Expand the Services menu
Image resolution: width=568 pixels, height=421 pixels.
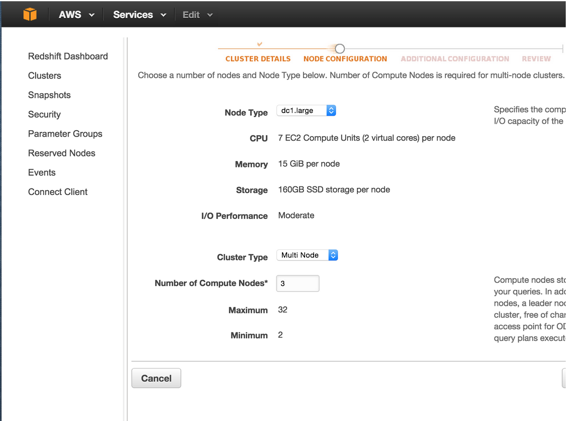[x=139, y=15]
